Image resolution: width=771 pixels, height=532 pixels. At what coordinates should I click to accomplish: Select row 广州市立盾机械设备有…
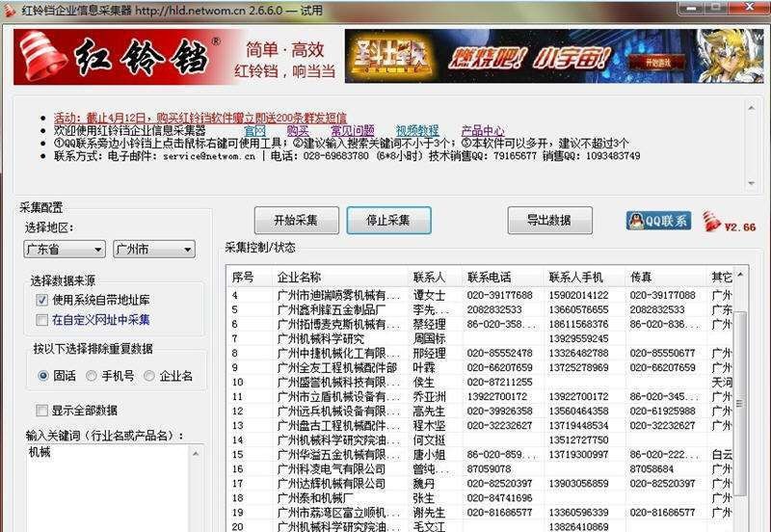pos(479,396)
